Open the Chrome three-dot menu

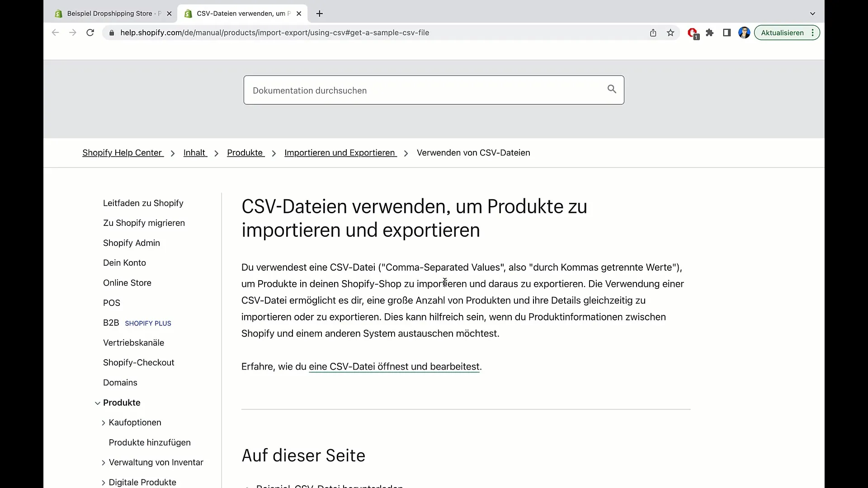[x=813, y=33]
